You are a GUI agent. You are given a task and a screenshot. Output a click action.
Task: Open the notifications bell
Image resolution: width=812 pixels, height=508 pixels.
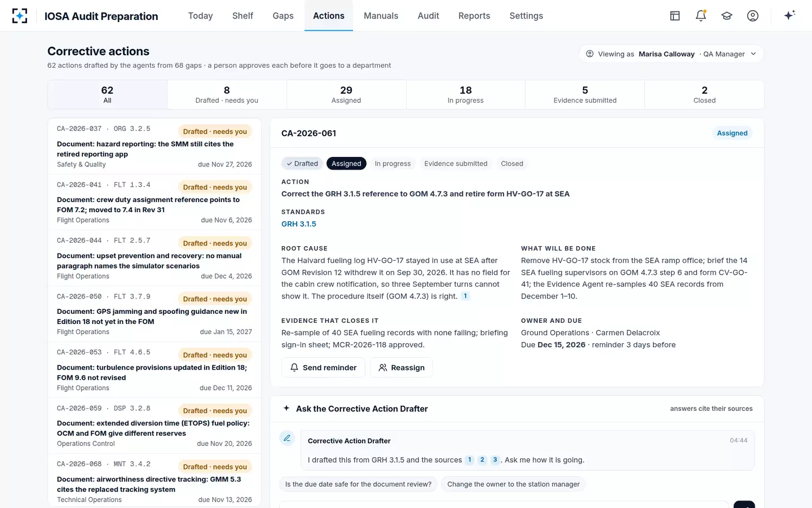701,16
